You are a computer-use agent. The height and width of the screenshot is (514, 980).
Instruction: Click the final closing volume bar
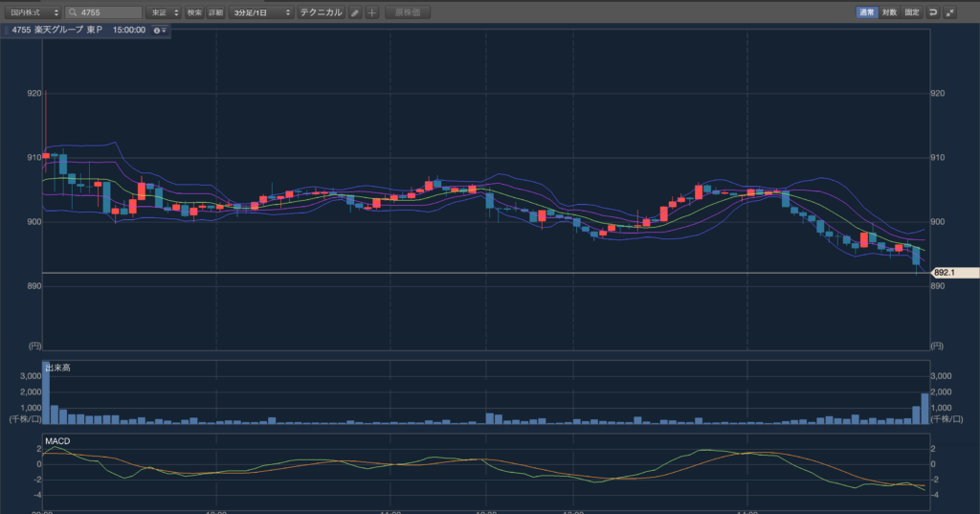click(x=925, y=409)
